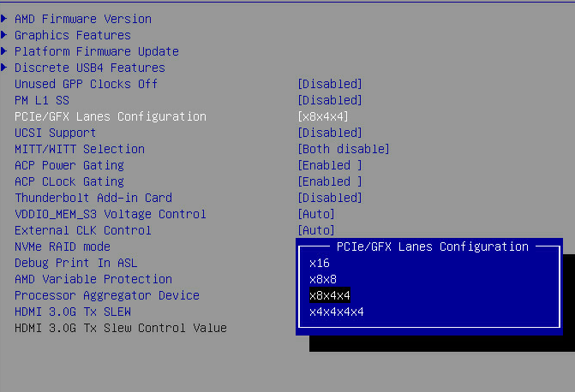Change Thunderbolt Add-in Card Disabled value
This screenshot has width=575, height=392.
pos(330,198)
